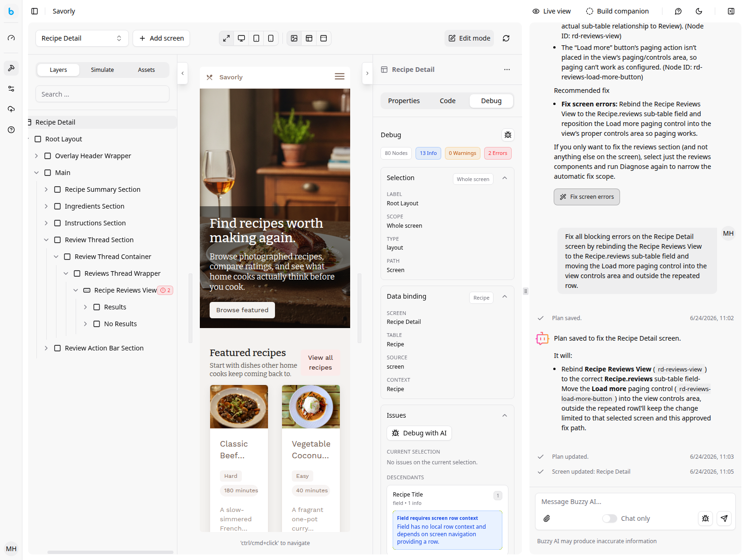Image resolution: width=747 pixels, height=560 pixels.
Task: Collapse the Issues section
Action: coord(505,416)
